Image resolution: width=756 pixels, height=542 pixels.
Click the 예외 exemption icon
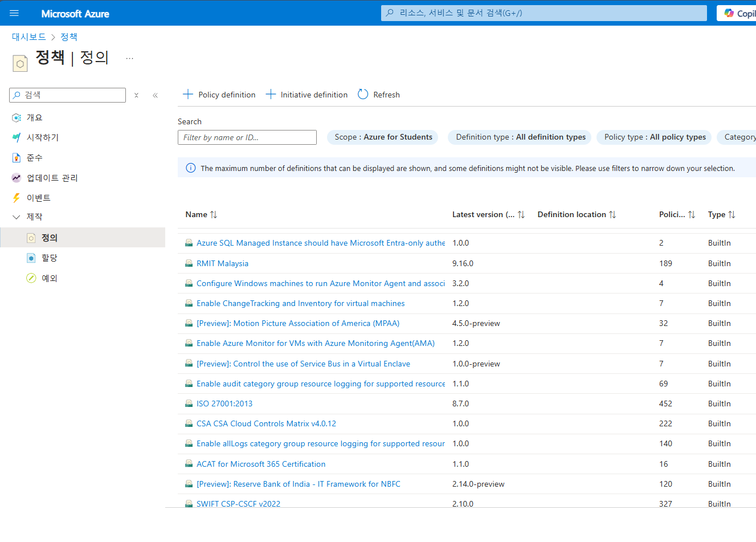[31, 278]
